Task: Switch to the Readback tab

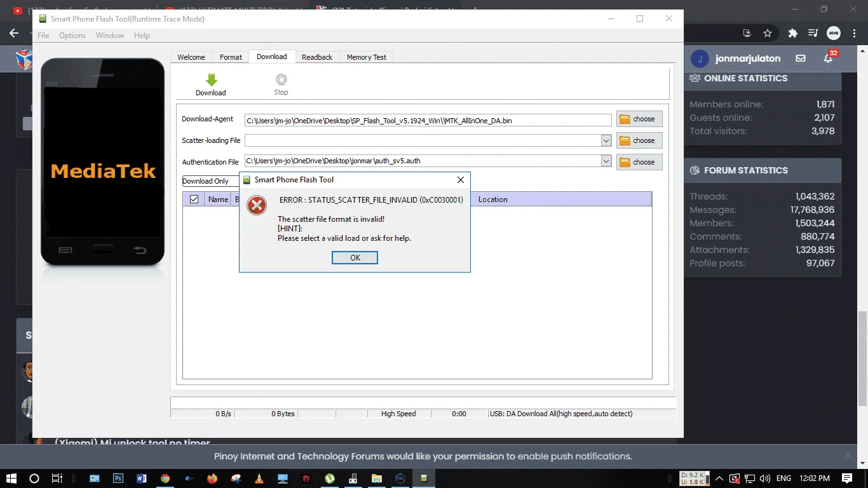Action: click(x=317, y=57)
